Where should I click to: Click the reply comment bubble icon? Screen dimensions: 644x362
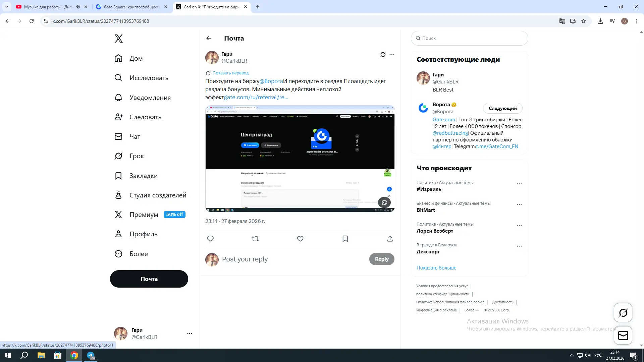click(x=210, y=239)
